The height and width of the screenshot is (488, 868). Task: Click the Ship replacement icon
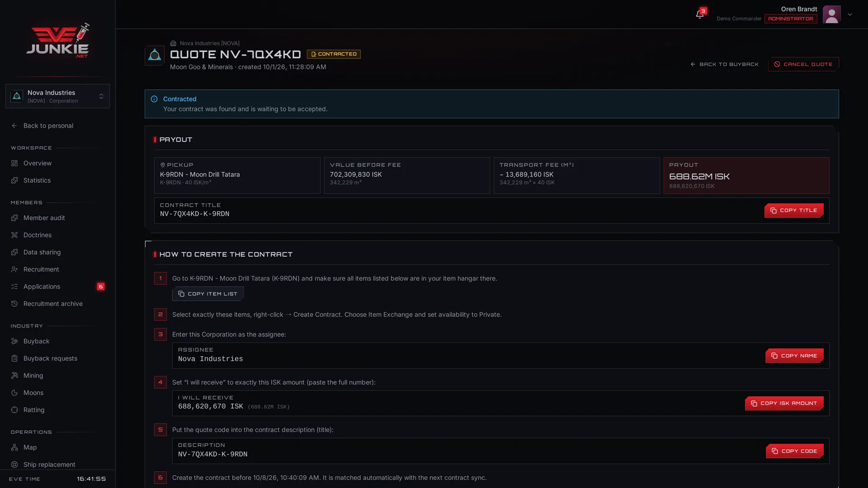pyautogui.click(x=14, y=465)
